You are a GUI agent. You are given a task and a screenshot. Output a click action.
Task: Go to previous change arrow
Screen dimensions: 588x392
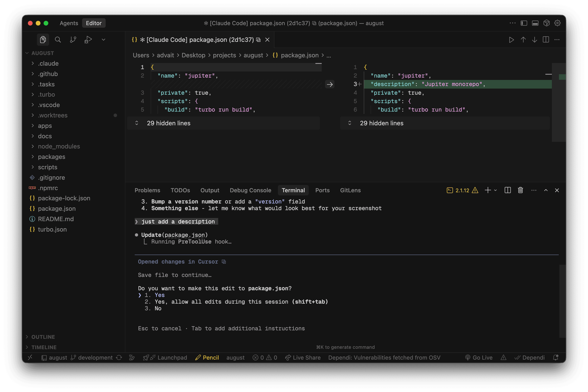click(523, 39)
